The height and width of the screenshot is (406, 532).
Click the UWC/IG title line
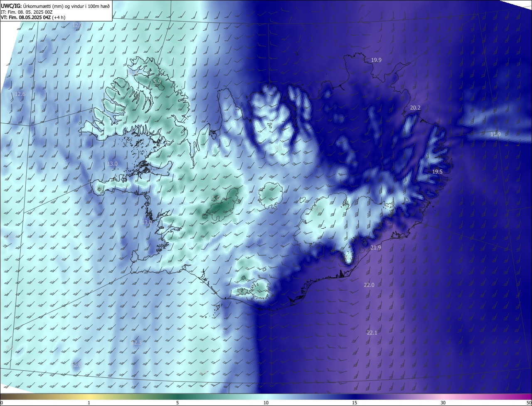click(x=55, y=6)
